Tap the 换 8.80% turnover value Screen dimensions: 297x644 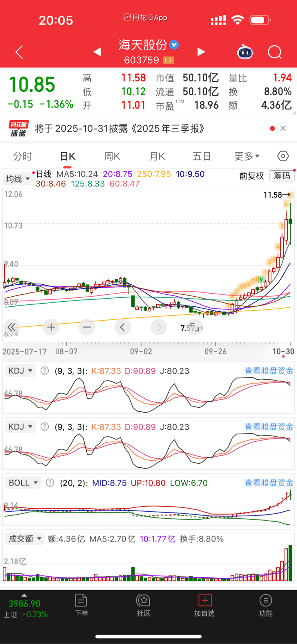pyautogui.click(x=278, y=92)
